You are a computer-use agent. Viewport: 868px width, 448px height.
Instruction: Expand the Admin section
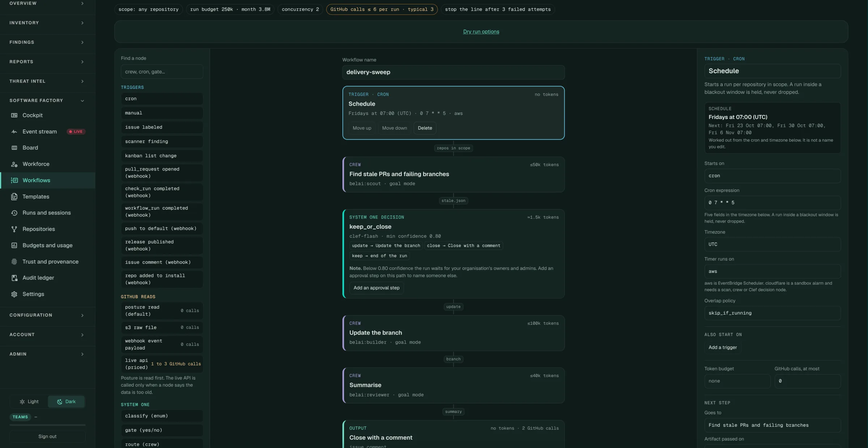tap(47, 354)
